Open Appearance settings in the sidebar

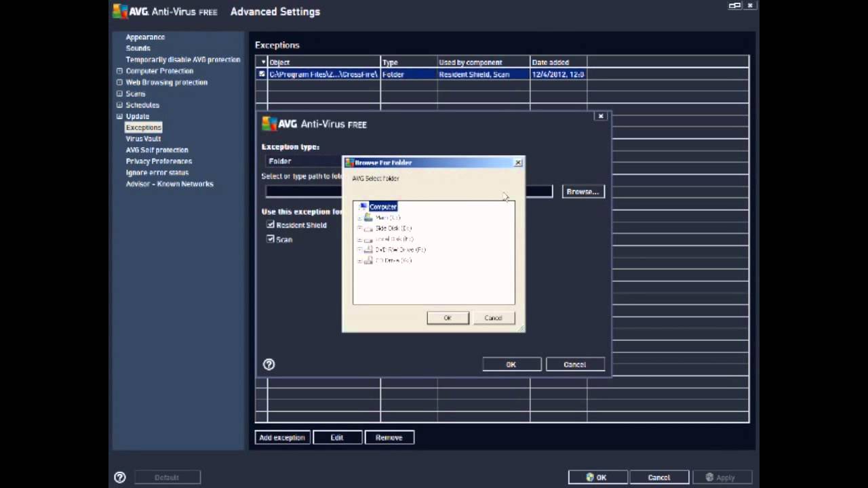click(x=145, y=37)
